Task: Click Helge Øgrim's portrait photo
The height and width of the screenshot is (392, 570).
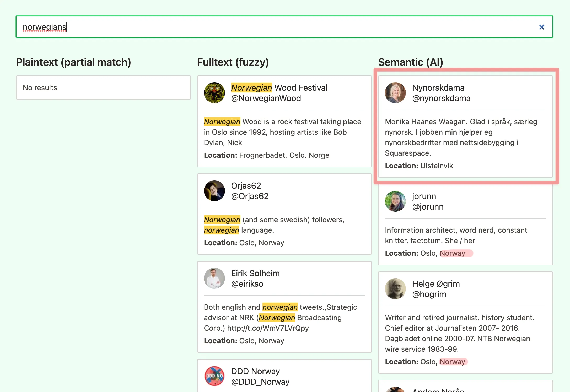Action: click(x=395, y=288)
